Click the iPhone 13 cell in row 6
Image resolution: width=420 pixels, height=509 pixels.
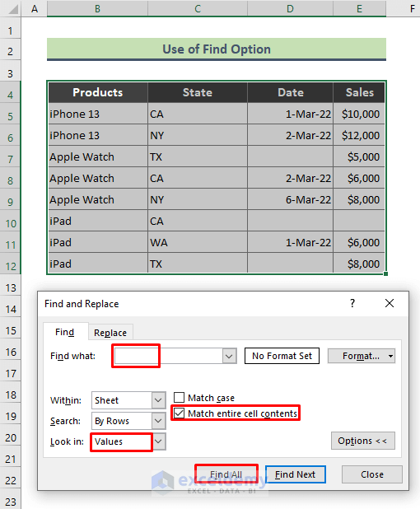98,135
